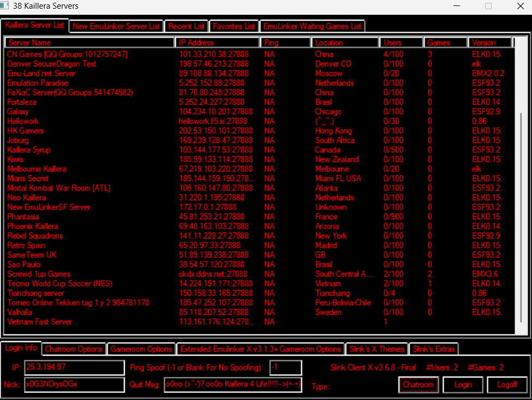532x400 pixels.
Task: Sort by Users column header
Action: point(401,43)
